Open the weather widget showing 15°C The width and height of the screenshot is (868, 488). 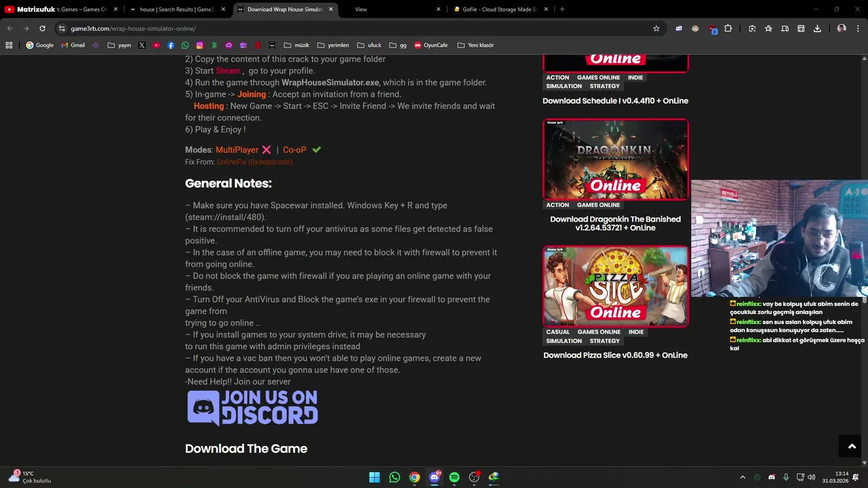coord(30,477)
